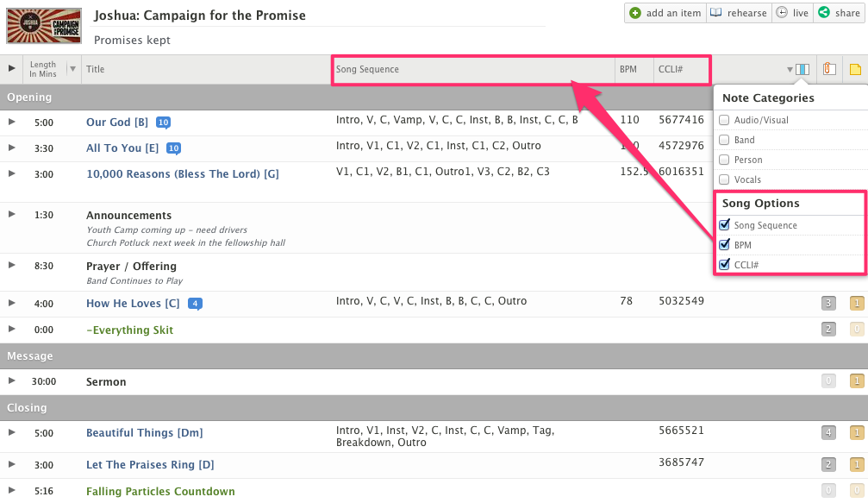Click the rehearse button
Image resolution: width=868 pixels, height=503 pixels.
738,13
